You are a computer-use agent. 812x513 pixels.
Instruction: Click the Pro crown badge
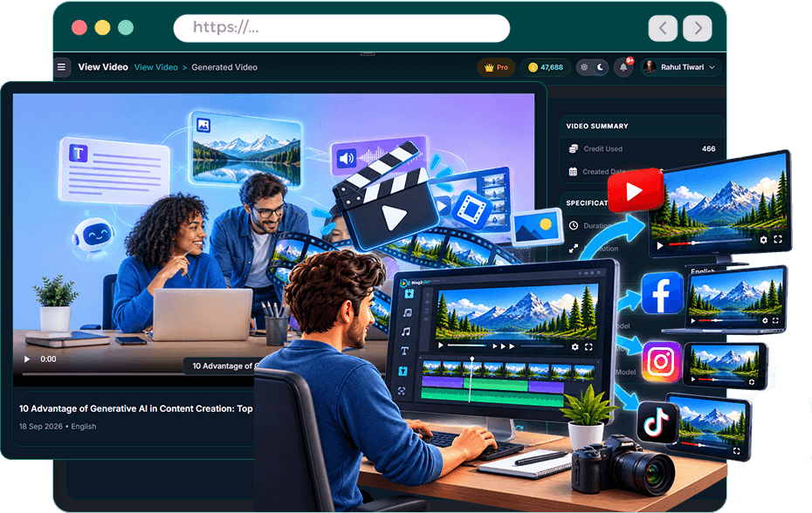pyautogui.click(x=496, y=67)
